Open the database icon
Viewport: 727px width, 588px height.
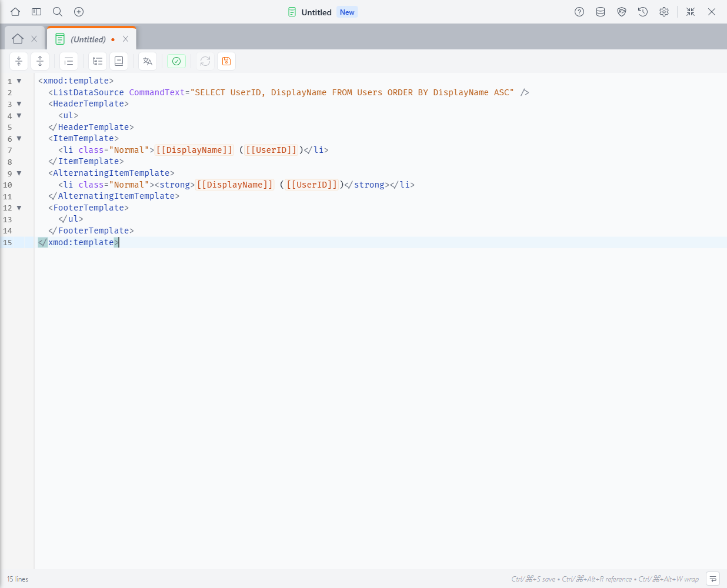tap(601, 12)
